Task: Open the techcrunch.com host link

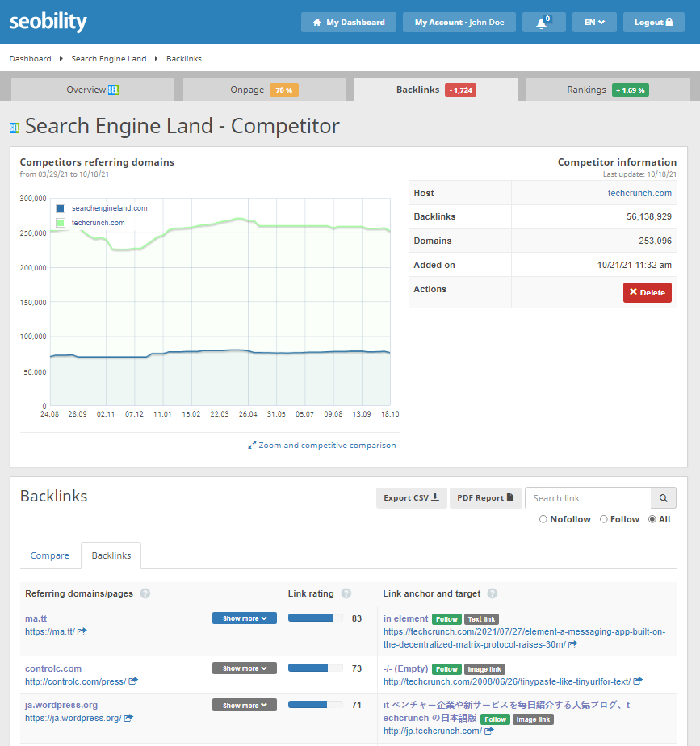Action: point(639,193)
